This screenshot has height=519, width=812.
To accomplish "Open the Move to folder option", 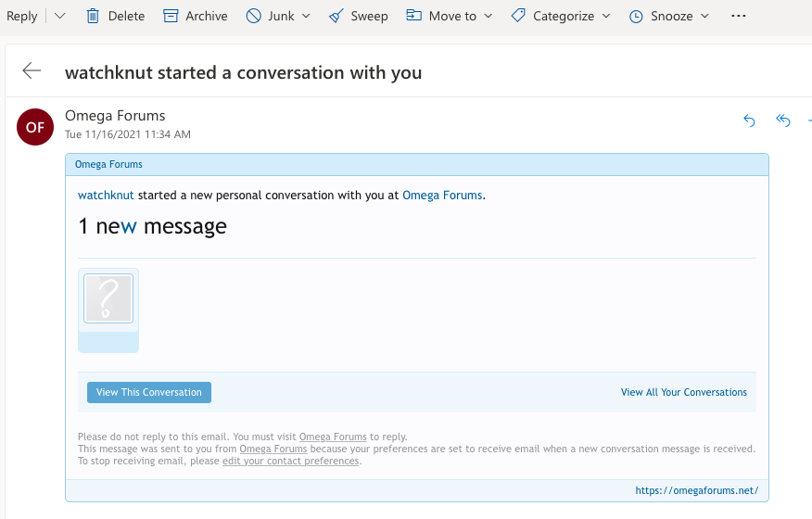I will point(441,16).
